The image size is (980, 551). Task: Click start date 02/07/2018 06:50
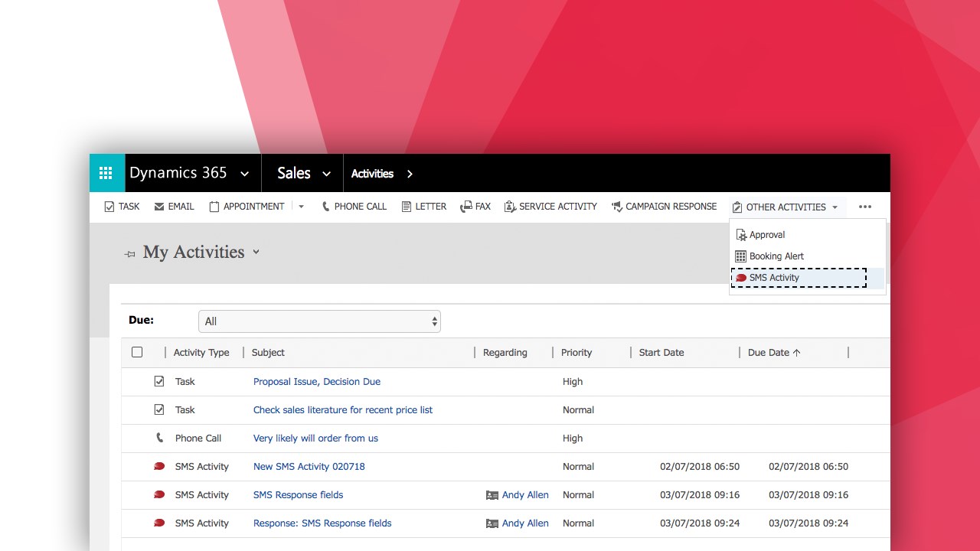click(x=700, y=466)
